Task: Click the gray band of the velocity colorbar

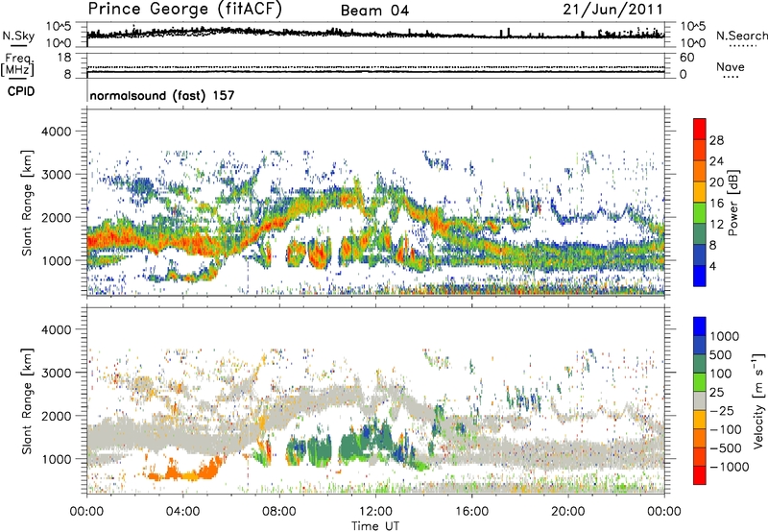Action: tap(700, 400)
